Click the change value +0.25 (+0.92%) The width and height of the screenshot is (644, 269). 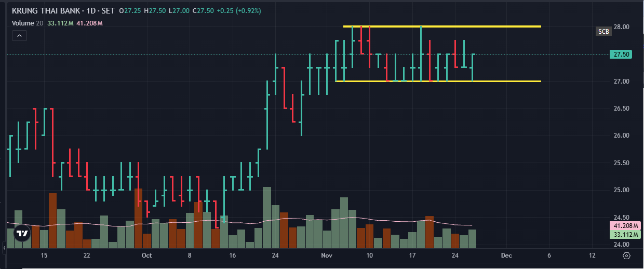(x=238, y=10)
